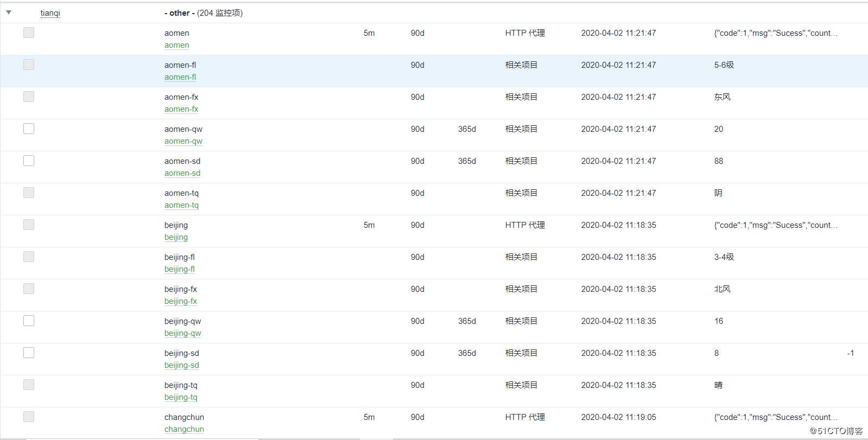Screen dimensions: 868x440
Task: Click the value 3-4级 for beijing-fl
Action: click(724, 257)
